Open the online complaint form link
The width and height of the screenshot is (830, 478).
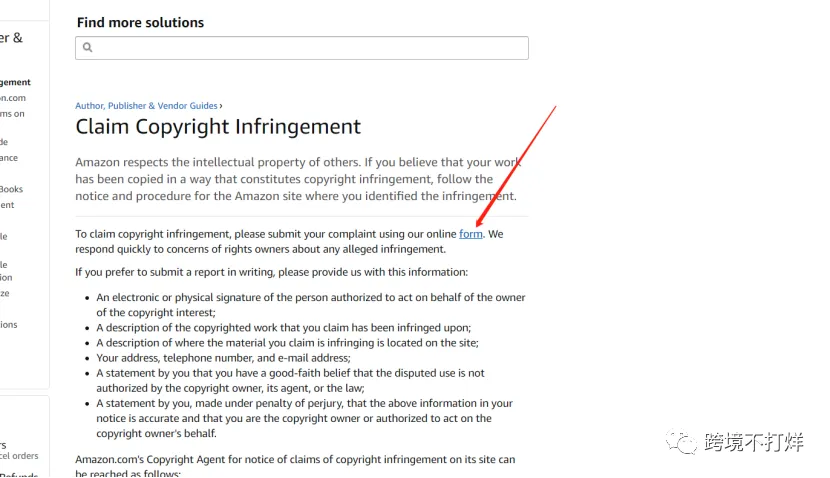(471, 234)
